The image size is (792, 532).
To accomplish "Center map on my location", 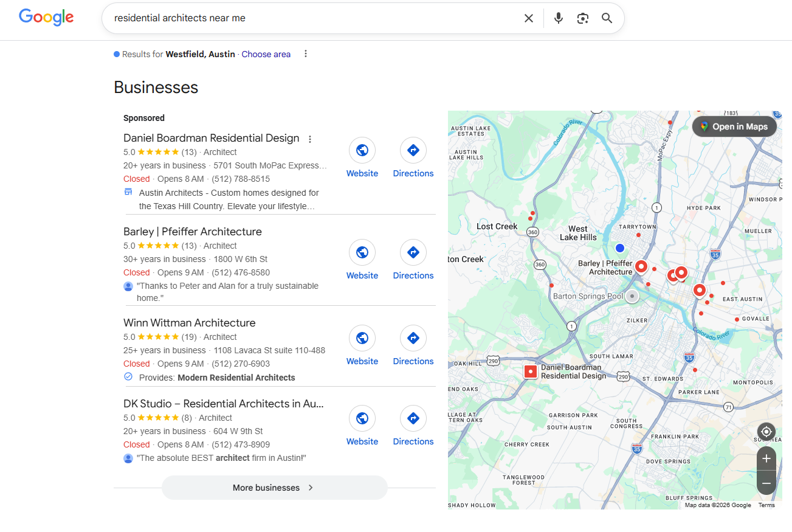I will pyautogui.click(x=766, y=432).
